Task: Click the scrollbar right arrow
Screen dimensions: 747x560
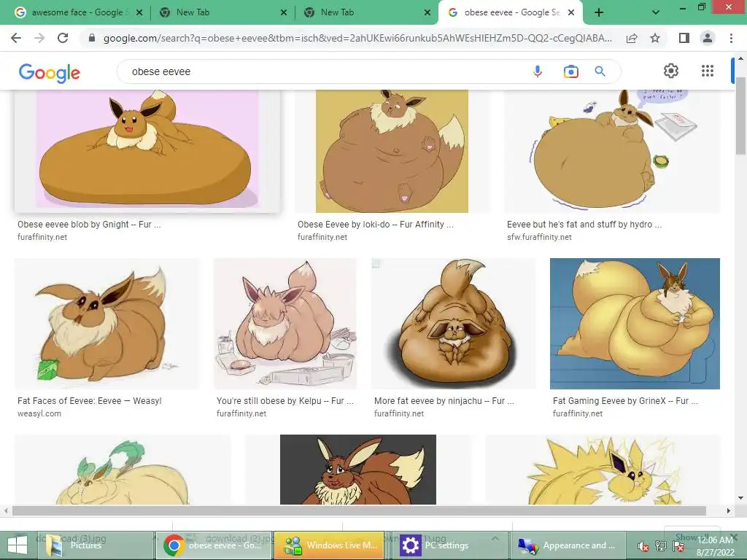Action: click(x=729, y=510)
